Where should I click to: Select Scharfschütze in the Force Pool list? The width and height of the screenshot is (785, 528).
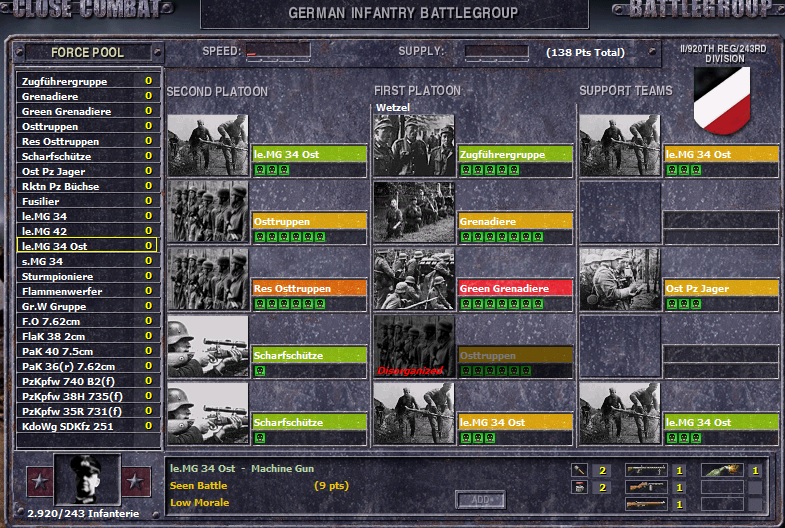(87, 156)
